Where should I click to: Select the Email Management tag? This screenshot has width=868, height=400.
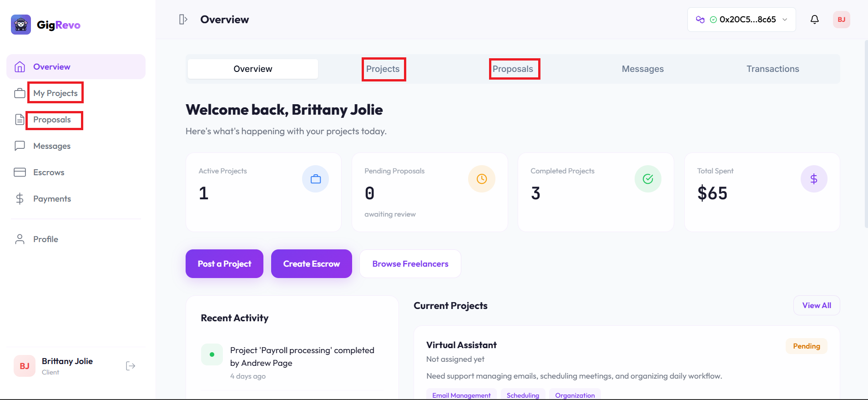pyautogui.click(x=461, y=395)
